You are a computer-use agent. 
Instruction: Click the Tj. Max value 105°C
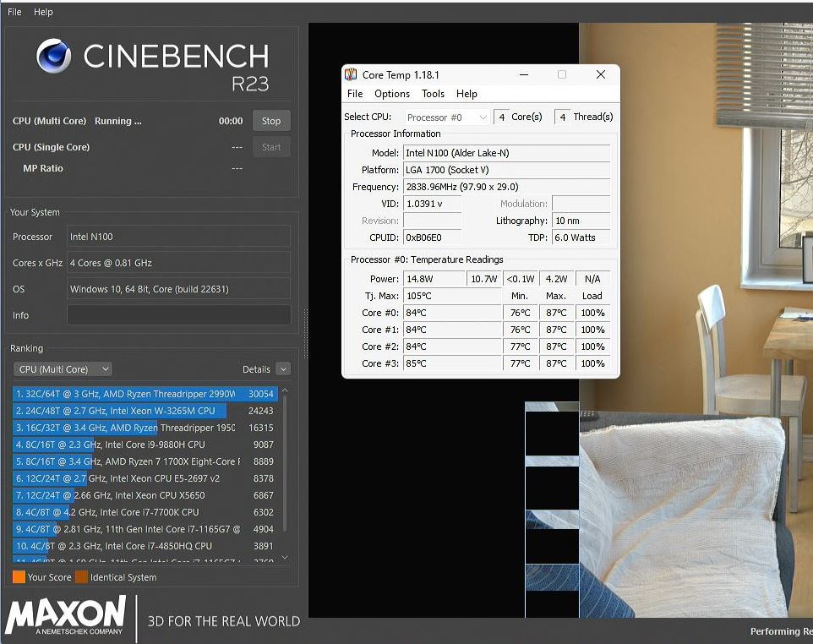(453, 296)
